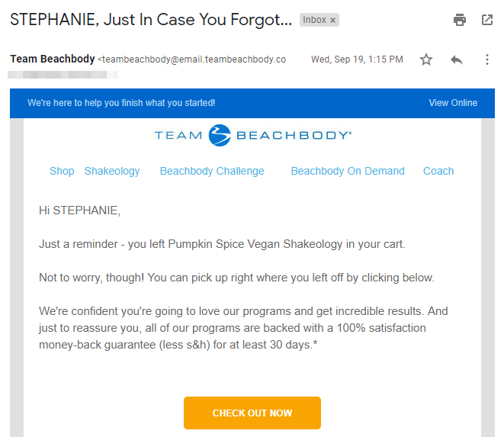Star this Team Beachbody email
Screen dimensions: 504x437
[x=426, y=59]
